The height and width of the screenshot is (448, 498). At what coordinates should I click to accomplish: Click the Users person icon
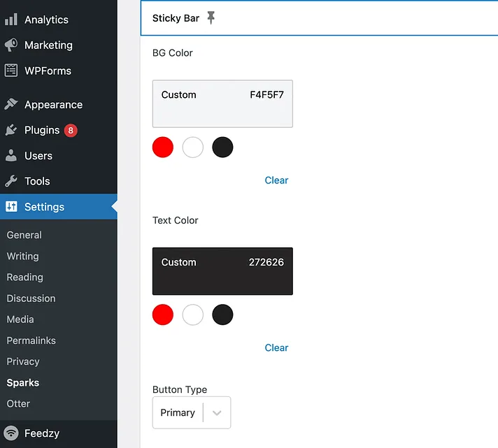point(11,155)
